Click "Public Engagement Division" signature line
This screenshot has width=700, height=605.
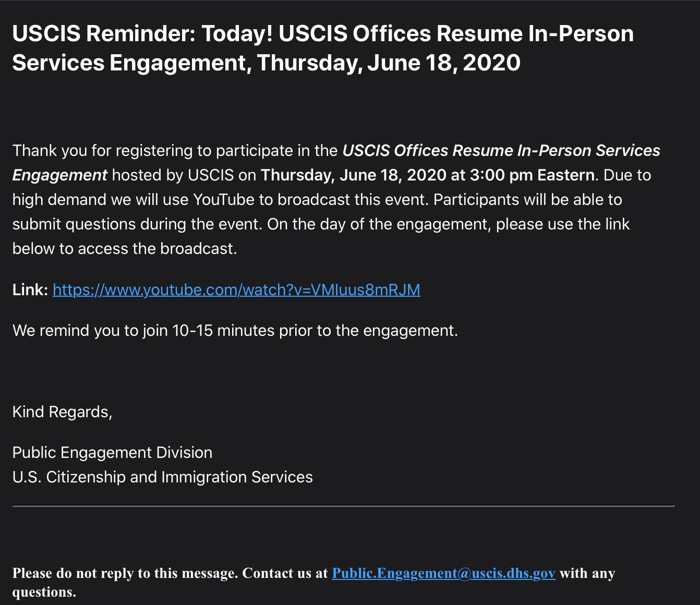pos(112,452)
